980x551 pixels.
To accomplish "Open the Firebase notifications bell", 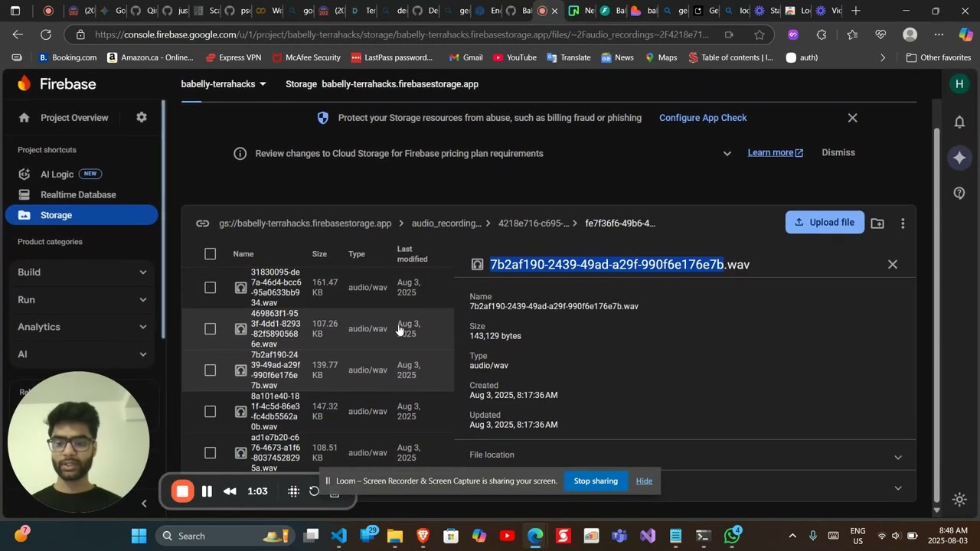I will tap(959, 122).
